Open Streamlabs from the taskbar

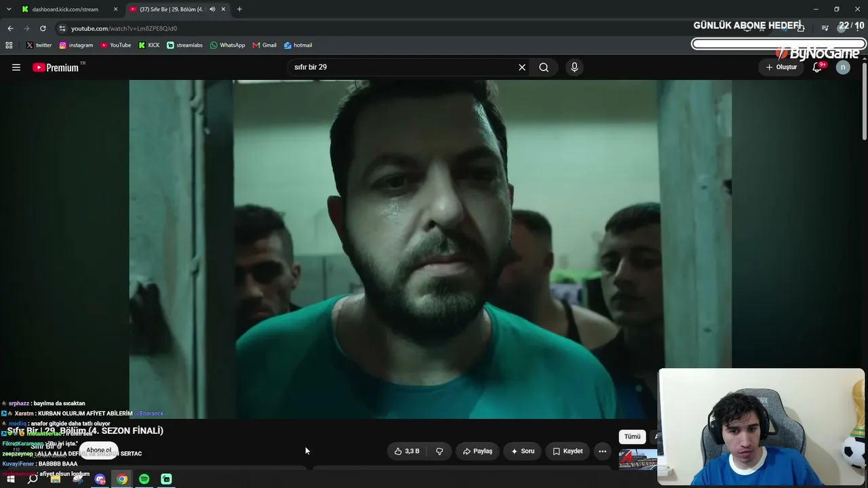click(166, 479)
